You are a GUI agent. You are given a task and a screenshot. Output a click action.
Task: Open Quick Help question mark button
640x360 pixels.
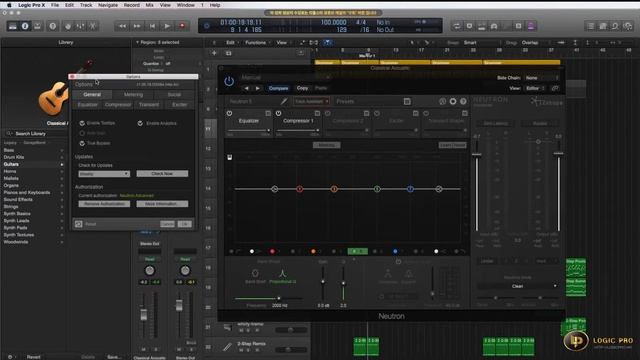point(53,26)
